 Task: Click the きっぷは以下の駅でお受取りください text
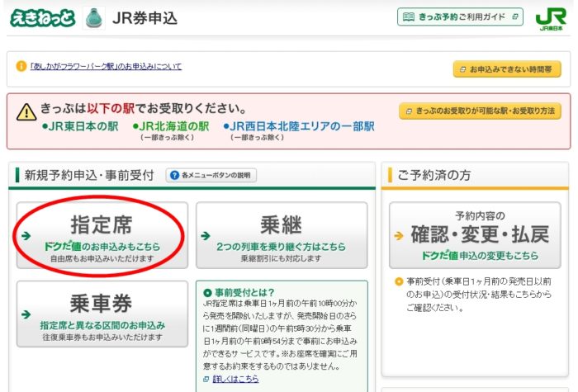pos(143,108)
